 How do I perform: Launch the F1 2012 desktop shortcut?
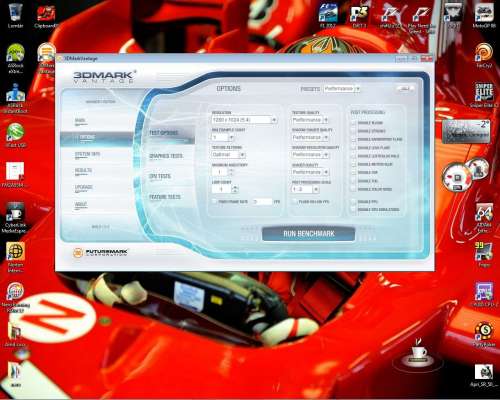tap(328, 16)
